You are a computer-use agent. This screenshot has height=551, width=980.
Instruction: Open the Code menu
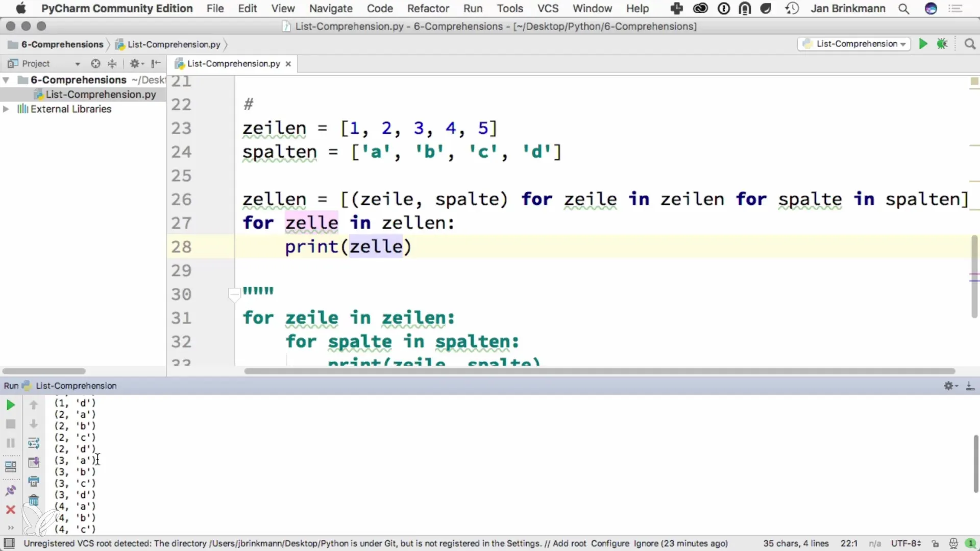coord(380,8)
